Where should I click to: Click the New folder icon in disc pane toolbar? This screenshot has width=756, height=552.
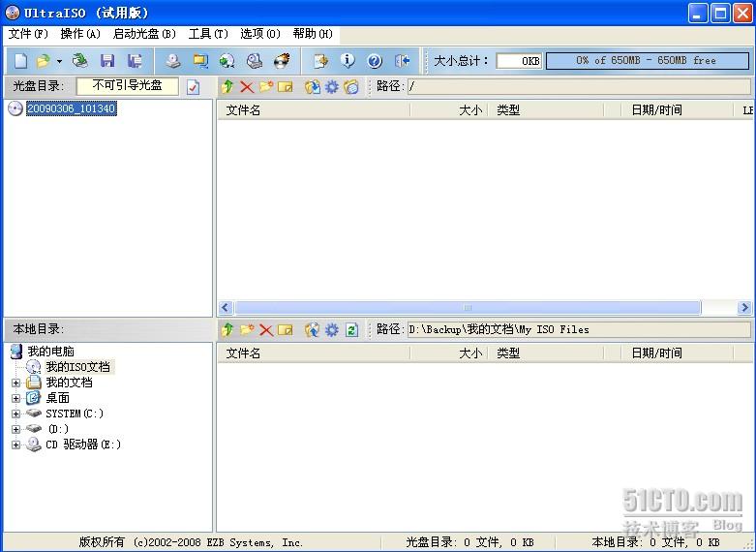coord(266,87)
